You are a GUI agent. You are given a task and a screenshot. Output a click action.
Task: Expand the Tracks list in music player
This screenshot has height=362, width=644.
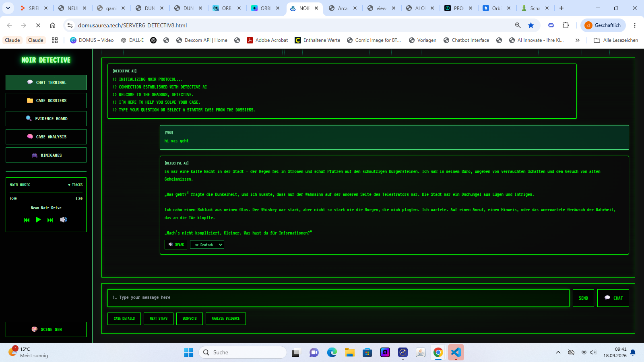point(75,185)
